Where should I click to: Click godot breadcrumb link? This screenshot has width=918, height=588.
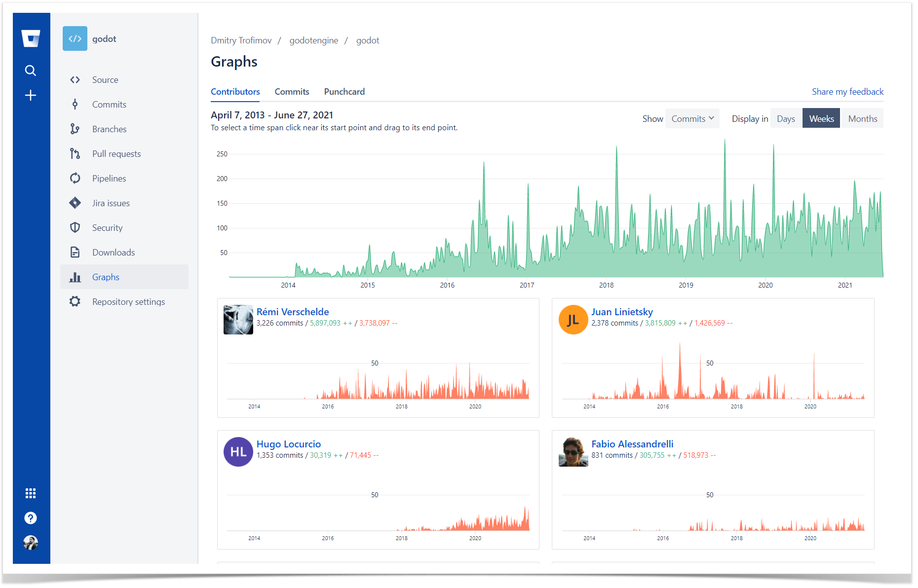click(x=368, y=40)
